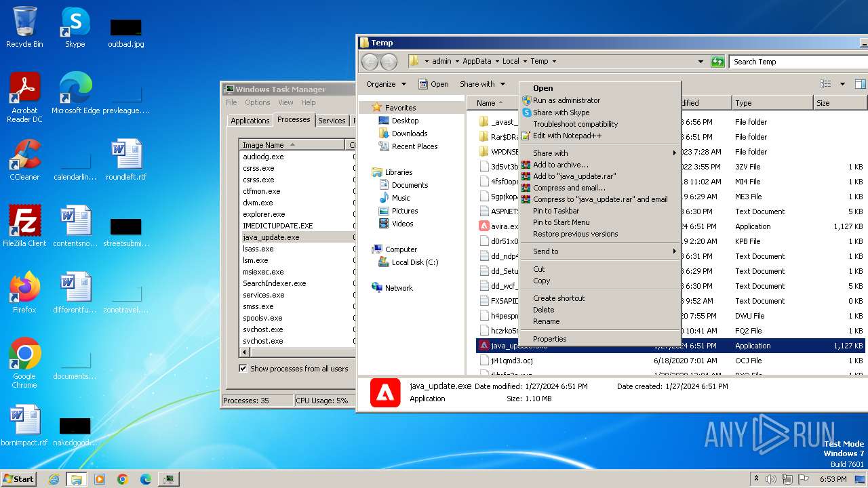Select Local Disk (C:) in navigation
Image resolution: width=868 pixels, height=488 pixels.
click(x=408, y=262)
